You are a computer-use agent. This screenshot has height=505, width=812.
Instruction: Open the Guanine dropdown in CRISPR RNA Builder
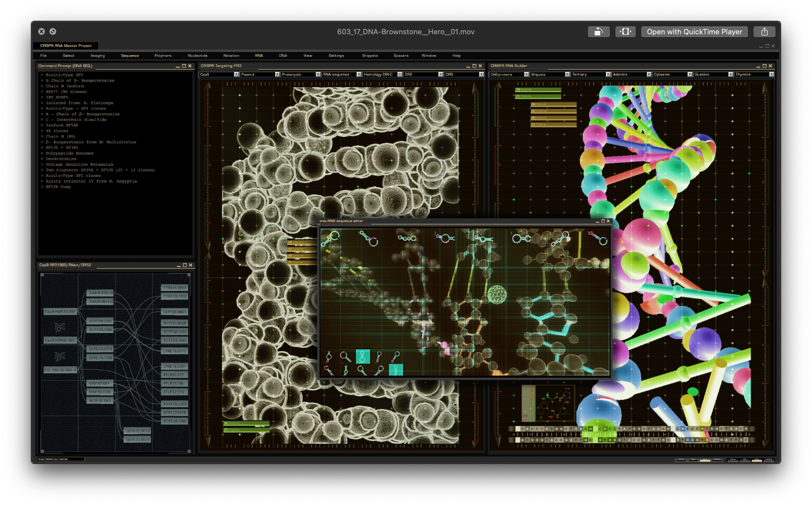click(714, 74)
